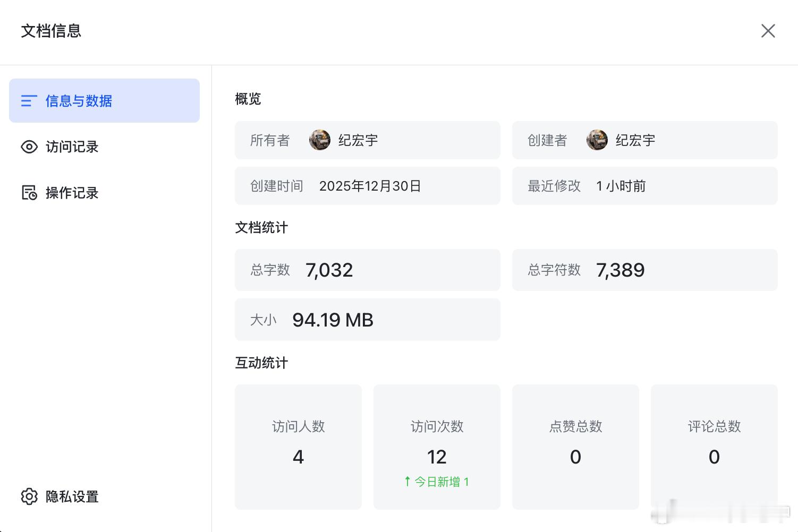Select the 最近修改 time 1小时前

click(x=621, y=186)
